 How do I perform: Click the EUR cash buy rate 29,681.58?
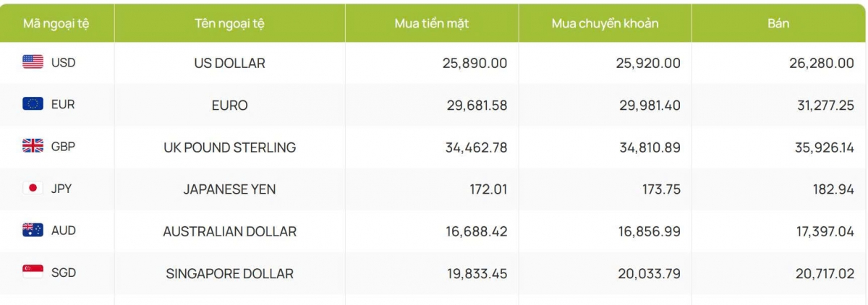tap(475, 106)
